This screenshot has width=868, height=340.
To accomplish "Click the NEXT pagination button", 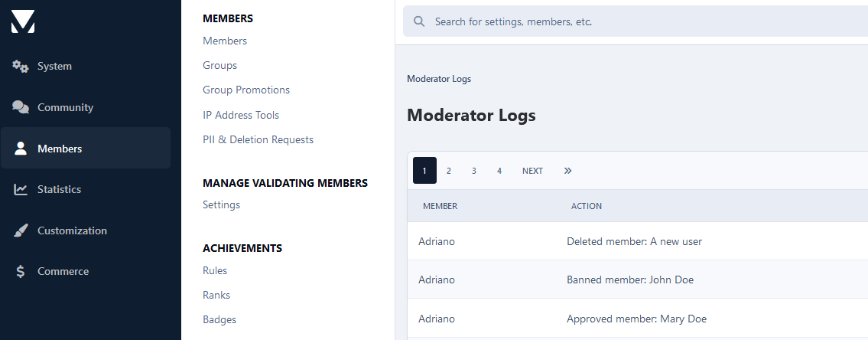I will click(x=532, y=171).
